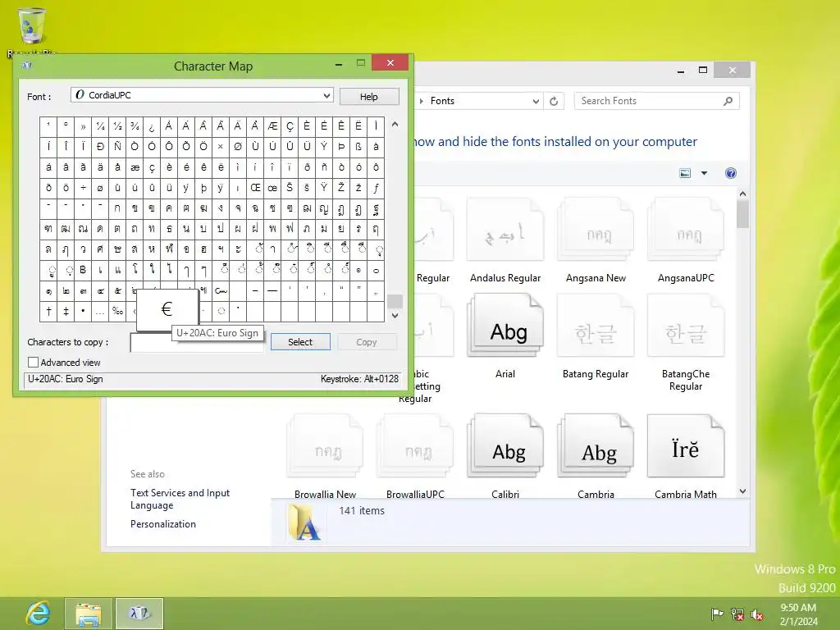Screen dimensions: 840x630
Task: Click the Help button in Character Map
Action: click(x=368, y=97)
